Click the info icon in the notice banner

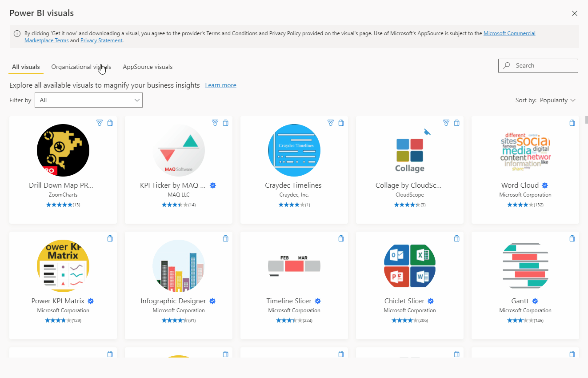pos(17,33)
